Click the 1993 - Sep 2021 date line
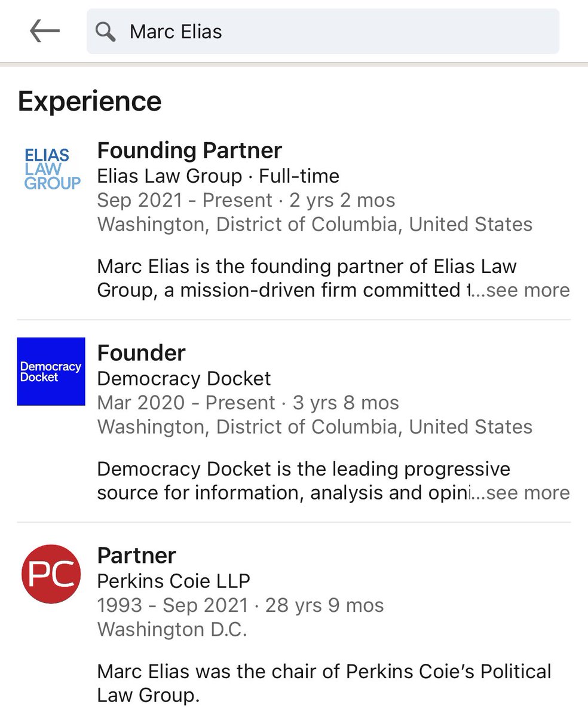 click(x=240, y=605)
